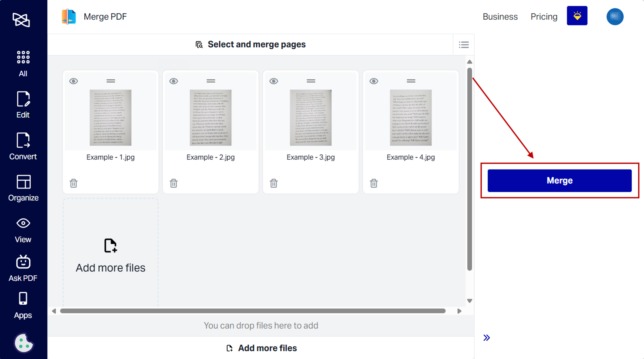Collapse the right panel with double chevron
The image size is (644, 359).
[487, 338]
